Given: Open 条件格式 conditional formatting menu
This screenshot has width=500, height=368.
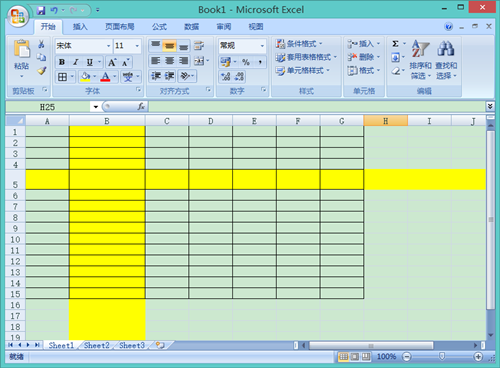Looking at the screenshot, I should click(299, 44).
